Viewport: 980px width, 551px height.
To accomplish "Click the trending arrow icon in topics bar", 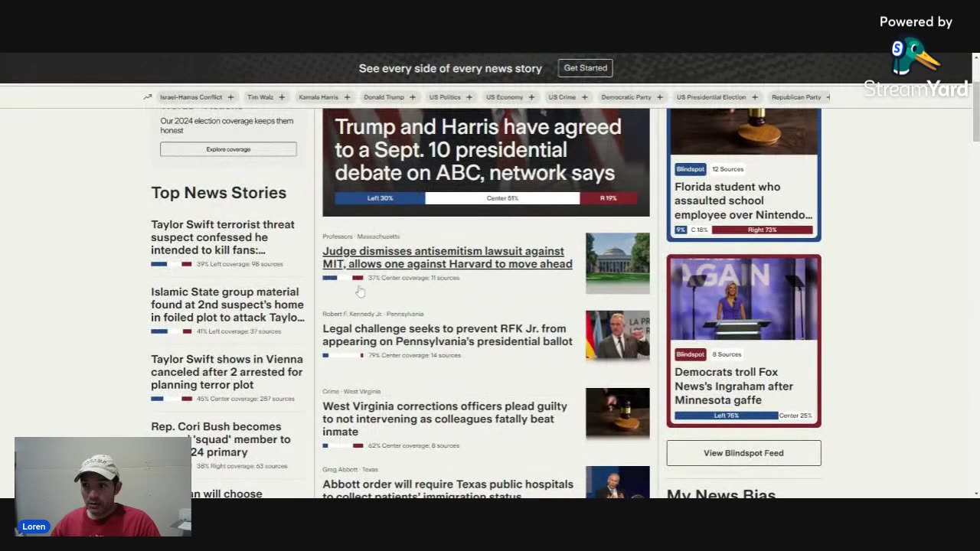I will [147, 97].
